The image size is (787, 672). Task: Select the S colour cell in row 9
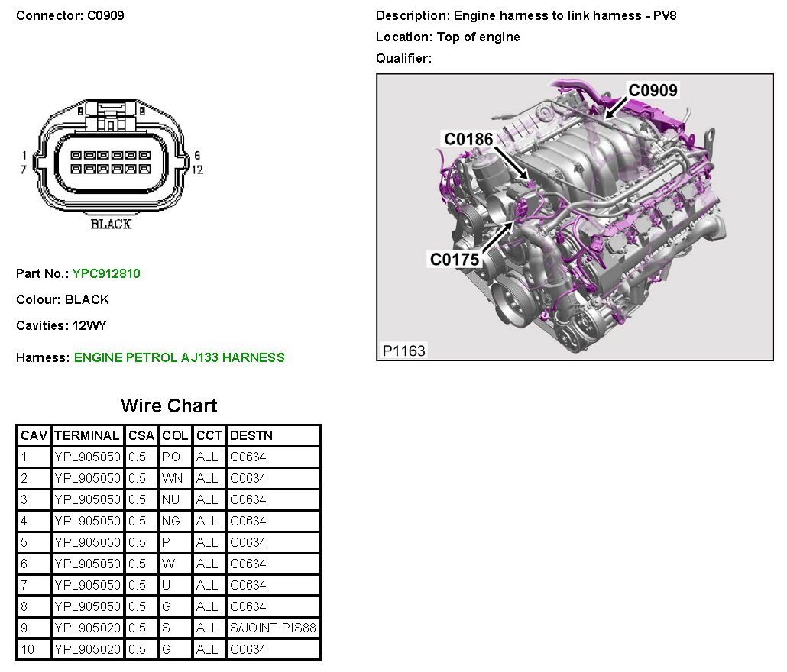[175, 628]
